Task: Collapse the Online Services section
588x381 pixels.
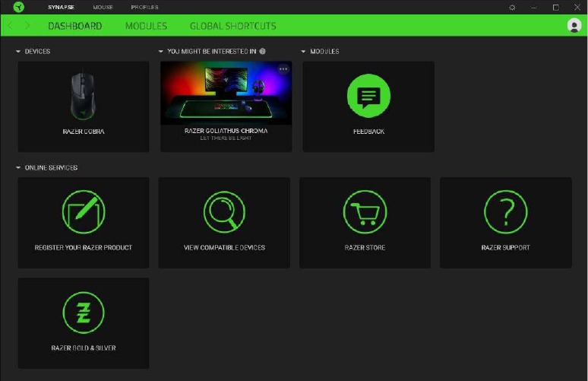Action: pos(18,167)
